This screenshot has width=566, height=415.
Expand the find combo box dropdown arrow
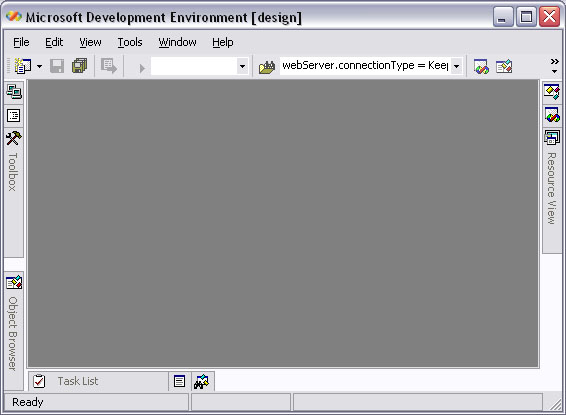(x=457, y=66)
